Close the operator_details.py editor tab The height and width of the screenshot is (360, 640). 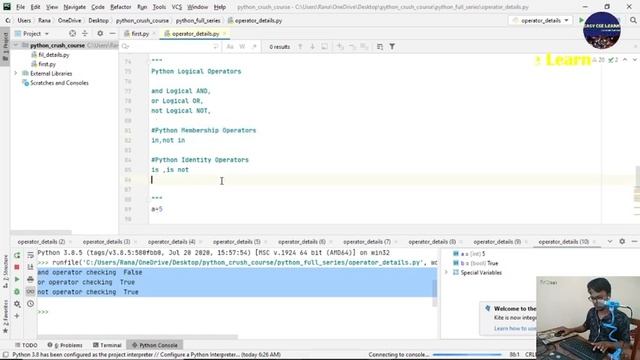pos(224,33)
